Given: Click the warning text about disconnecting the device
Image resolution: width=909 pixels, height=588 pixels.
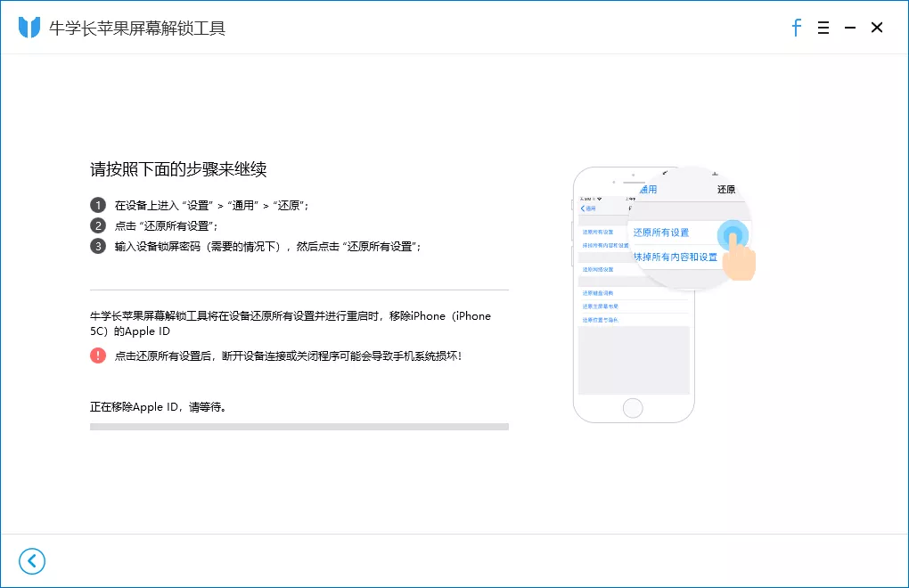Looking at the screenshot, I should pos(288,355).
